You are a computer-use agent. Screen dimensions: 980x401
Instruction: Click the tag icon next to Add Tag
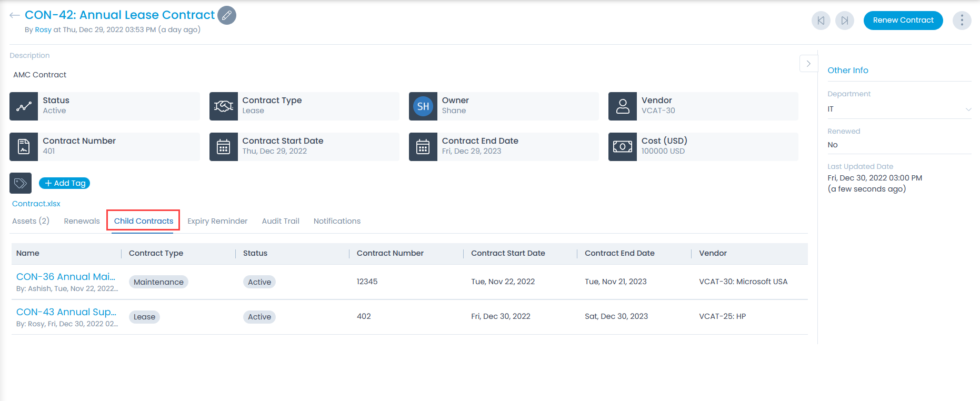21,183
